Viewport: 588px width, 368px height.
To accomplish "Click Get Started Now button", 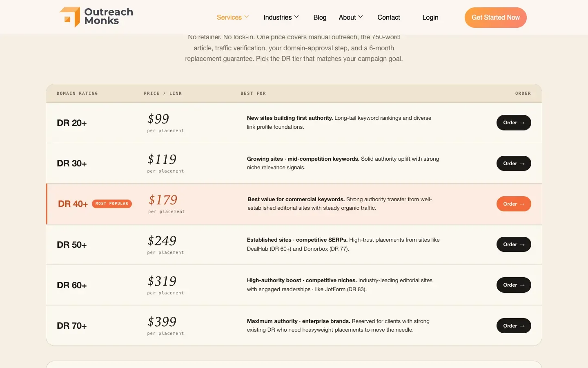I will click(x=496, y=18).
